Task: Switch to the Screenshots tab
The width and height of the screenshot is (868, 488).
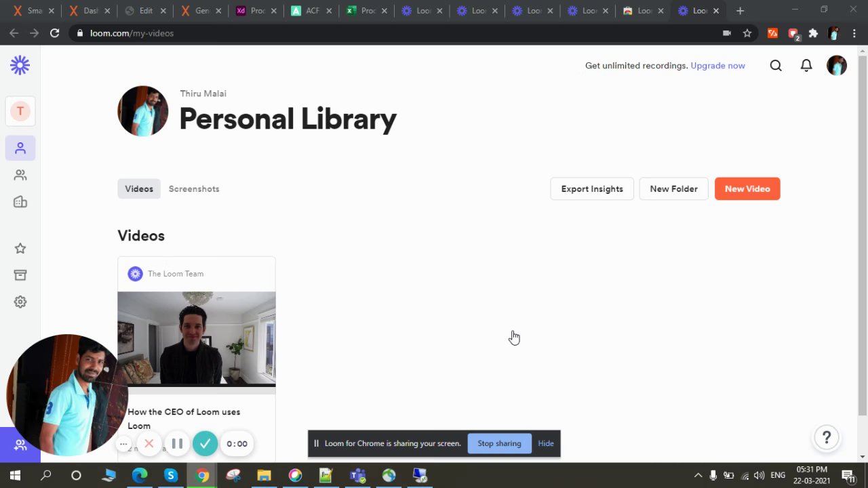Action: [x=194, y=189]
